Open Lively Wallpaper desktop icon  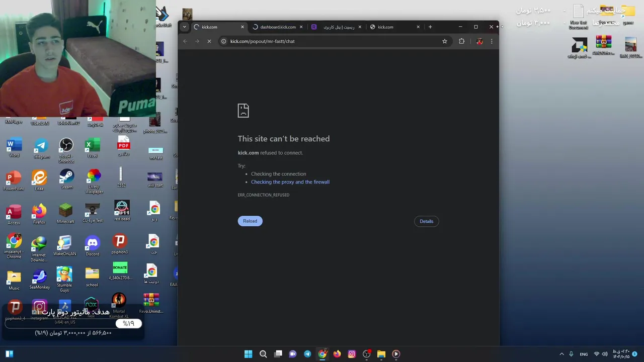(x=94, y=182)
